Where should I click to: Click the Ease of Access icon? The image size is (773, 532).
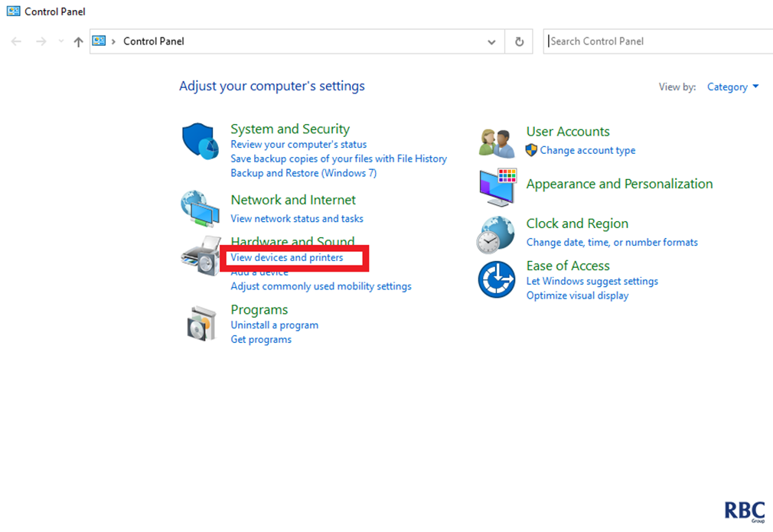click(x=497, y=279)
